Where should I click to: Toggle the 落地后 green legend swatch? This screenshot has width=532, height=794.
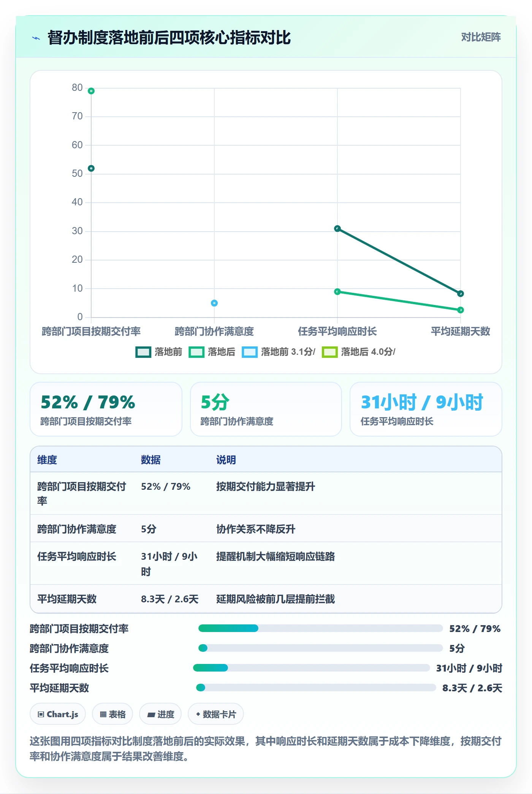coord(196,352)
